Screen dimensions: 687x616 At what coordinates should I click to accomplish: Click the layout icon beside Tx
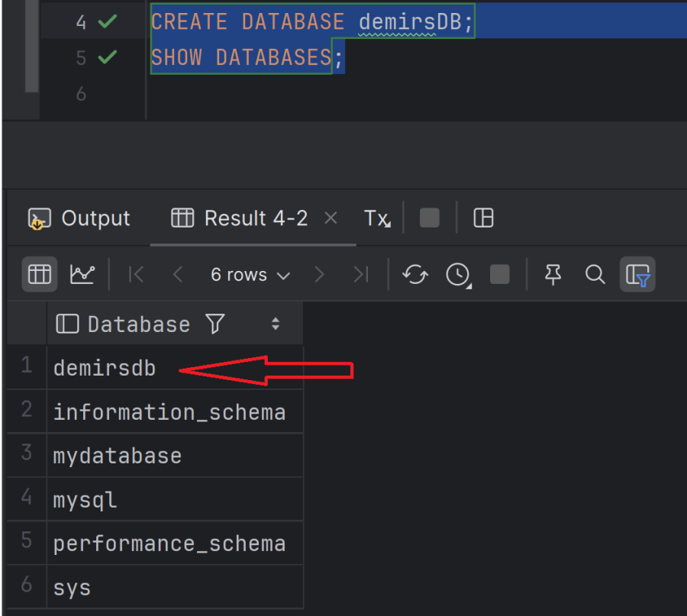(x=483, y=218)
